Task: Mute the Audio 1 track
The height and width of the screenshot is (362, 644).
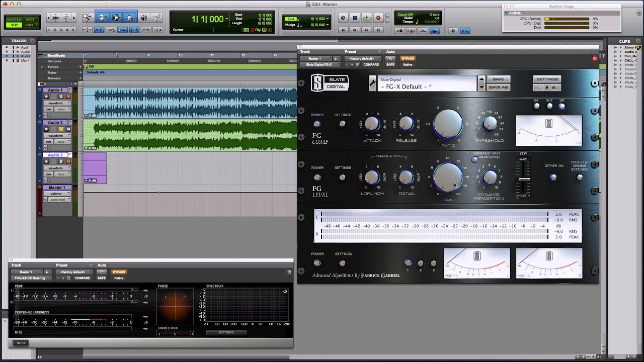Action: 68,97
